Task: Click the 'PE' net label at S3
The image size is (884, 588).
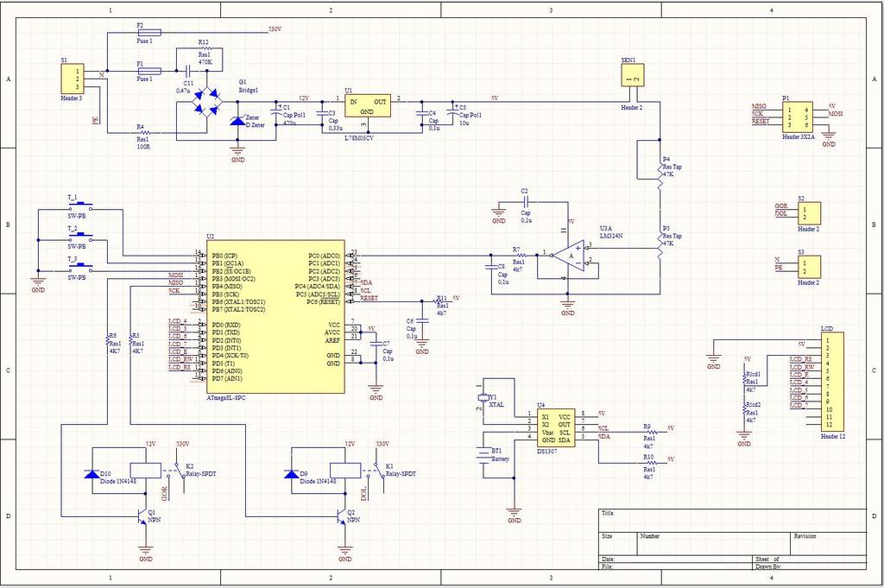Action: click(779, 268)
